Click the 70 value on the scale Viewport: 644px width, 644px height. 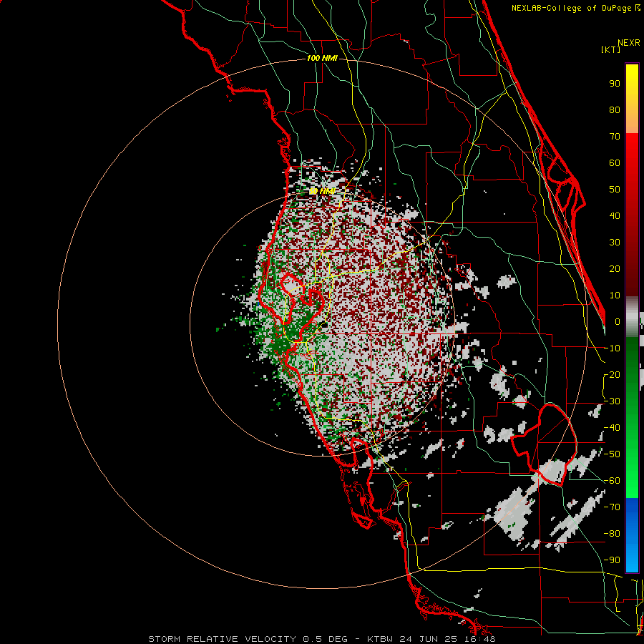pyautogui.click(x=615, y=137)
